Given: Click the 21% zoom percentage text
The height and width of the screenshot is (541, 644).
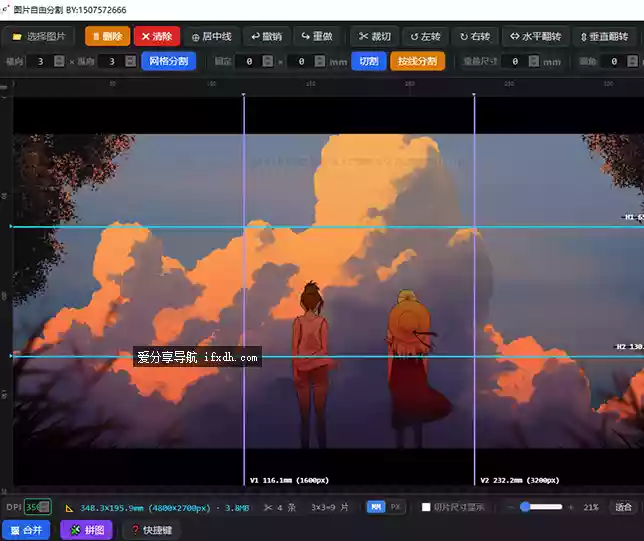Looking at the screenshot, I should pos(591,508).
